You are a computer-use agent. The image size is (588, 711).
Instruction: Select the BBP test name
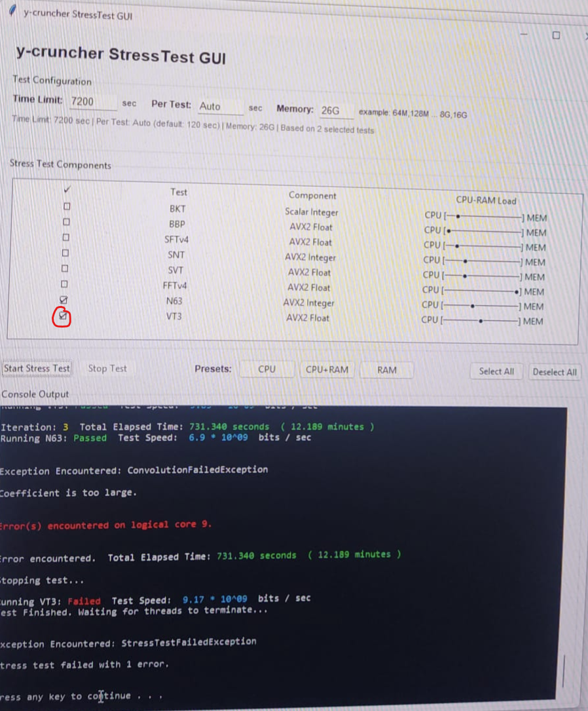[177, 224]
